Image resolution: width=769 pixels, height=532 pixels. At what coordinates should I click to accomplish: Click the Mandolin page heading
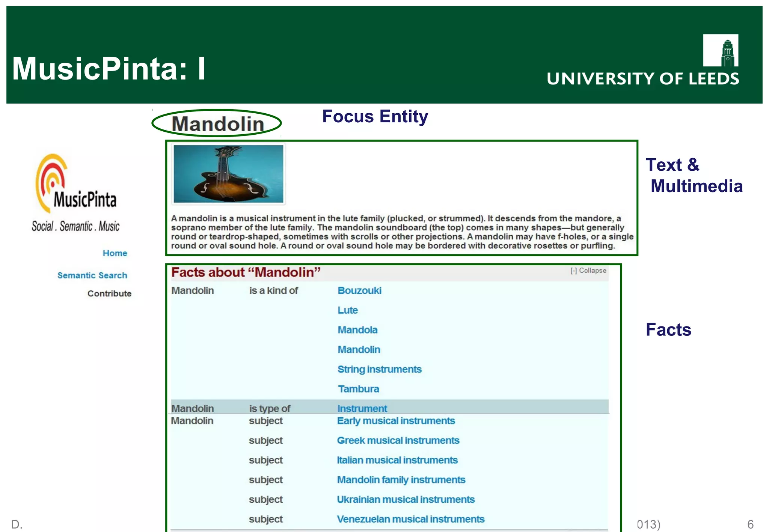point(218,124)
